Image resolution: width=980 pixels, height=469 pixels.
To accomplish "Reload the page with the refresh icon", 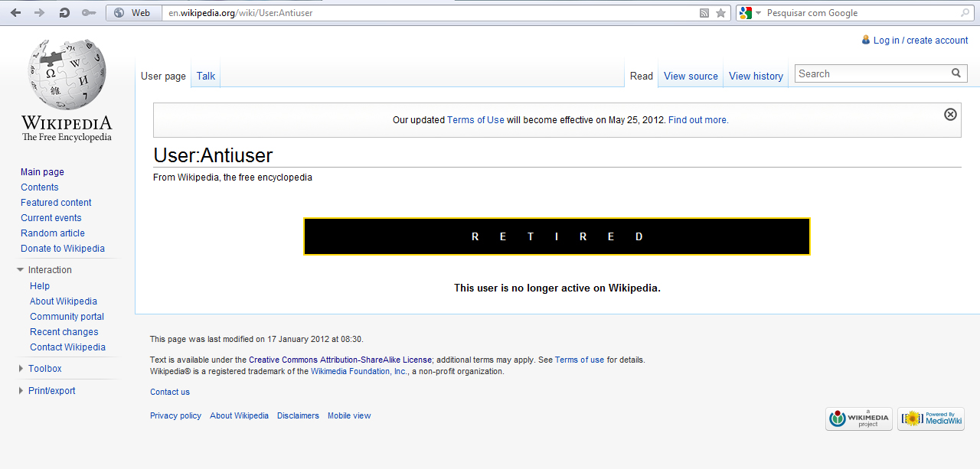I will point(64,13).
